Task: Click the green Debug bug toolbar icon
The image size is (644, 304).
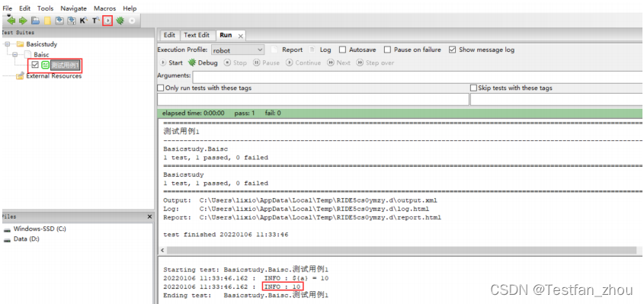Action: pyautogui.click(x=120, y=21)
